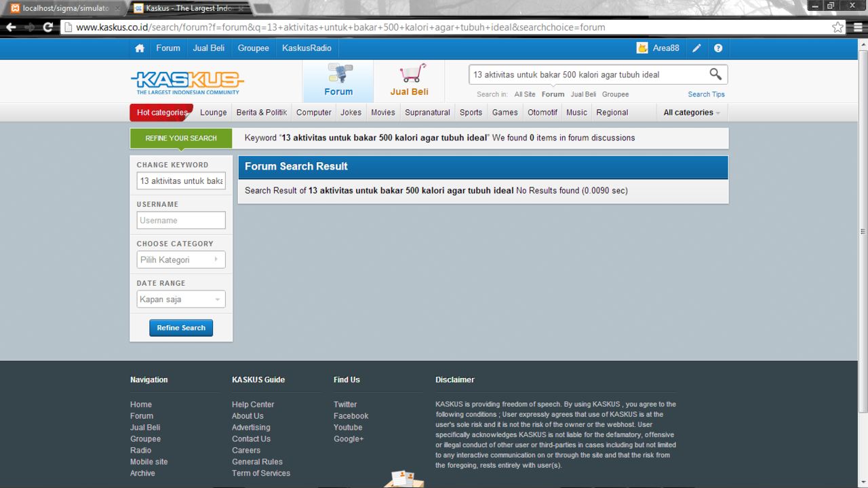Open the Contact Us footer link
The height and width of the screenshot is (488, 868).
251,439
